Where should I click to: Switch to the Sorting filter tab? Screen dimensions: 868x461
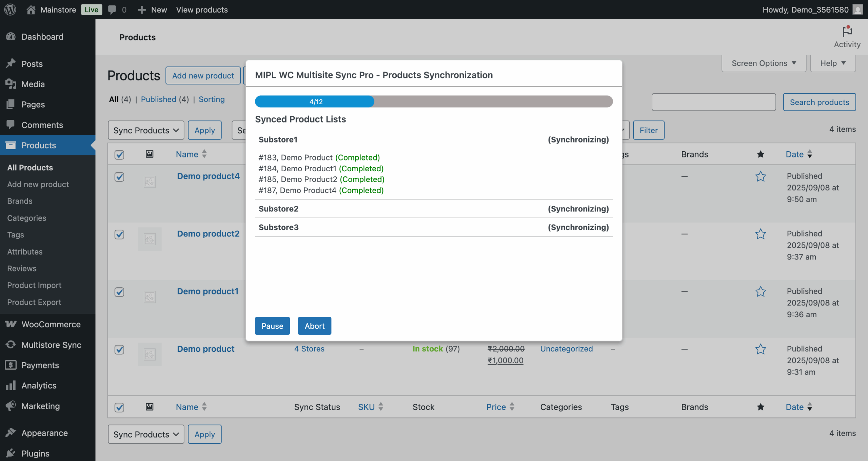tap(211, 99)
